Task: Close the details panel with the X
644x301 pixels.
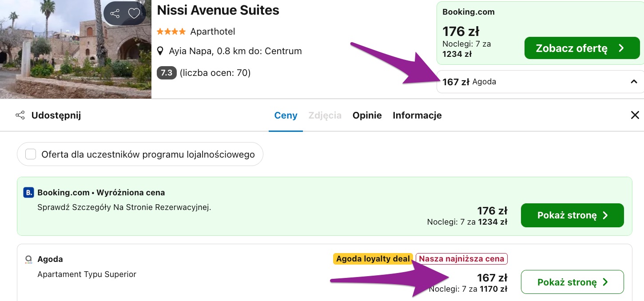Action: (635, 115)
